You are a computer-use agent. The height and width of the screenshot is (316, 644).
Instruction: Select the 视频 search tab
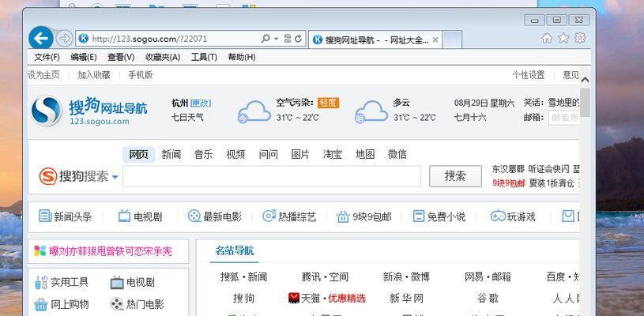[235, 155]
